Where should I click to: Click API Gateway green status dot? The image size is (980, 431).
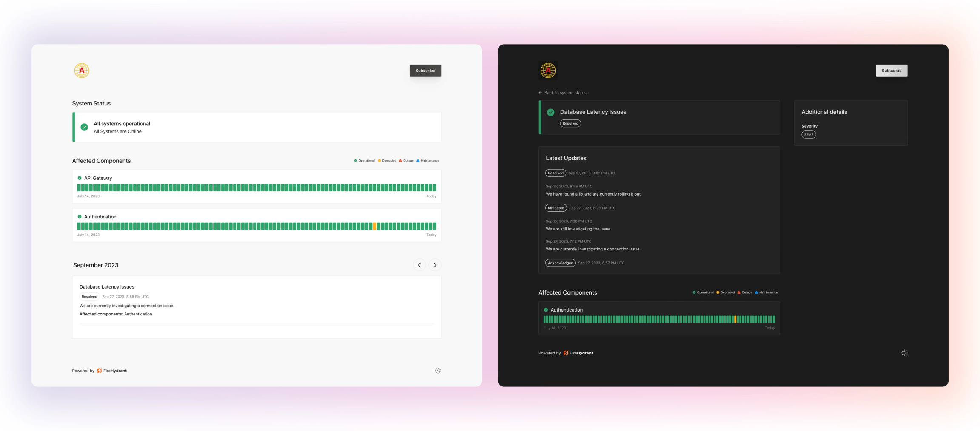[x=80, y=178]
